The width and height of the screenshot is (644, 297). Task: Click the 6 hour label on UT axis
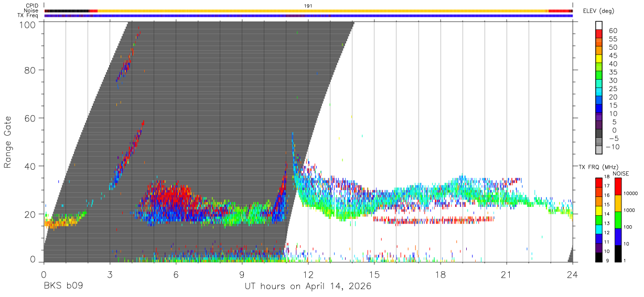(176, 275)
